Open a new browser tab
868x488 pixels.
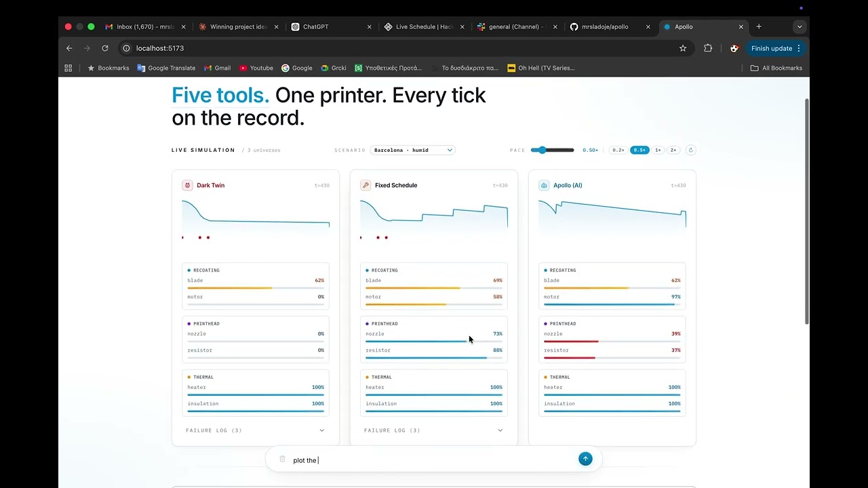tap(759, 26)
